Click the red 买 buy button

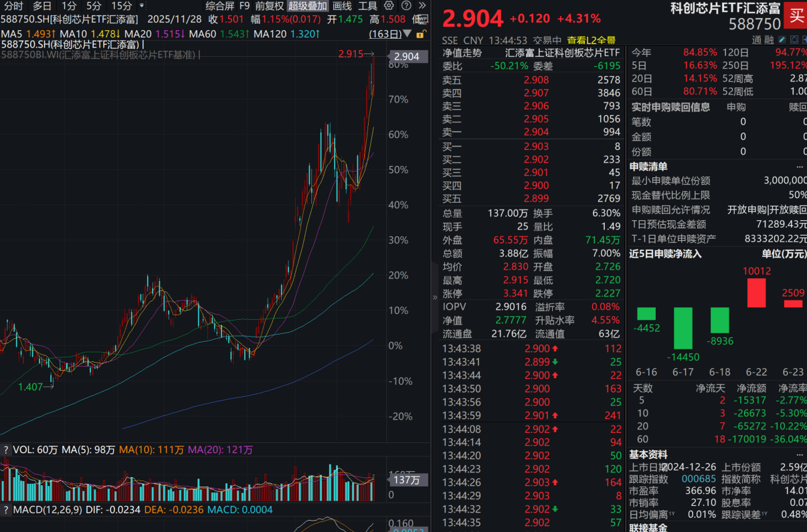(796, 15)
